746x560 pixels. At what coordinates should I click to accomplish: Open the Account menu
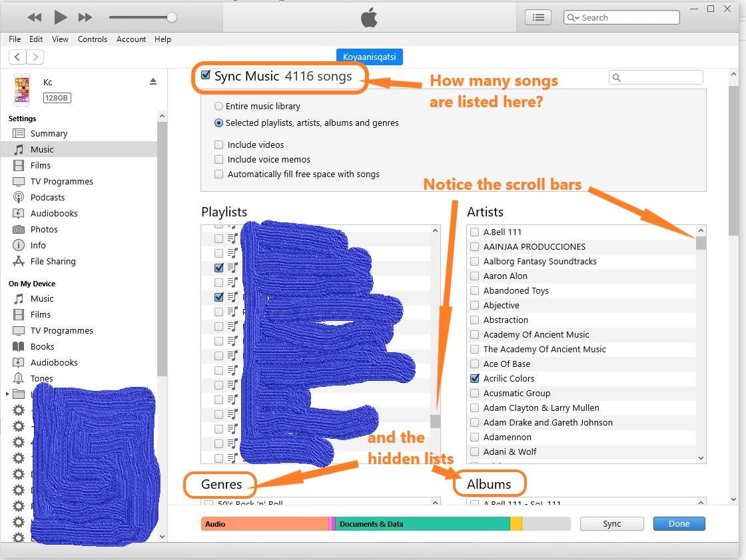pyautogui.click(x=131, y=39)
